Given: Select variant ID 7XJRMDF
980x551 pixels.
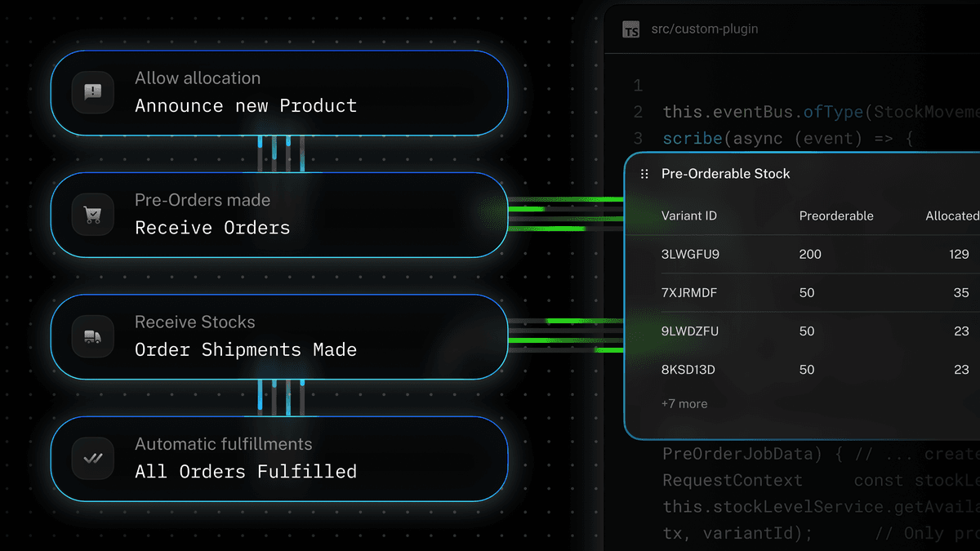Looking at the screenshot, I should 689,293.
